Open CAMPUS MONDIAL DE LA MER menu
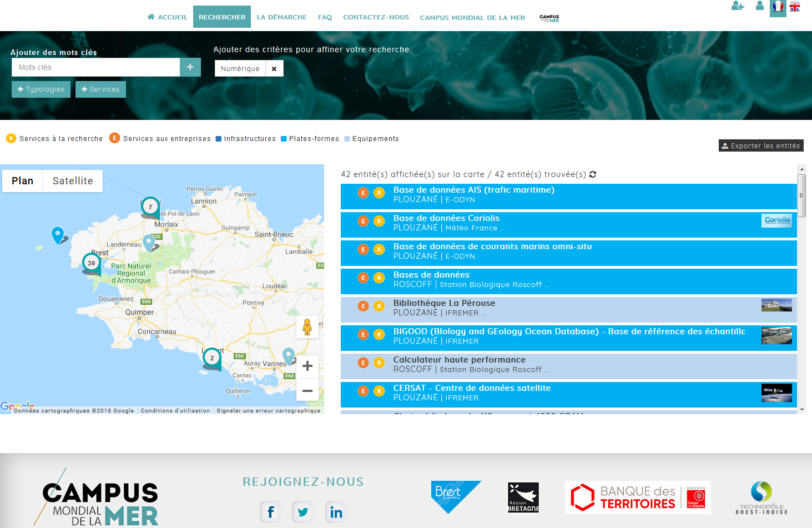Viewport: 812px width, 528px height. 472,18
